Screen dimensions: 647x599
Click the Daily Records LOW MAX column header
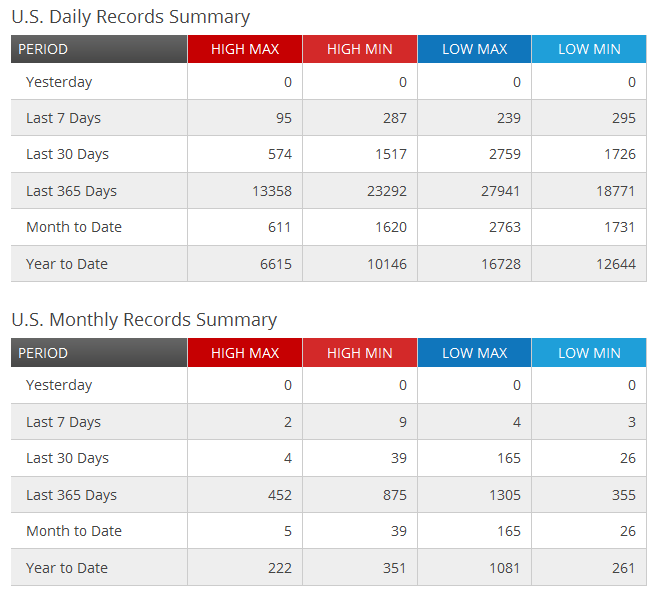(475, 49)
